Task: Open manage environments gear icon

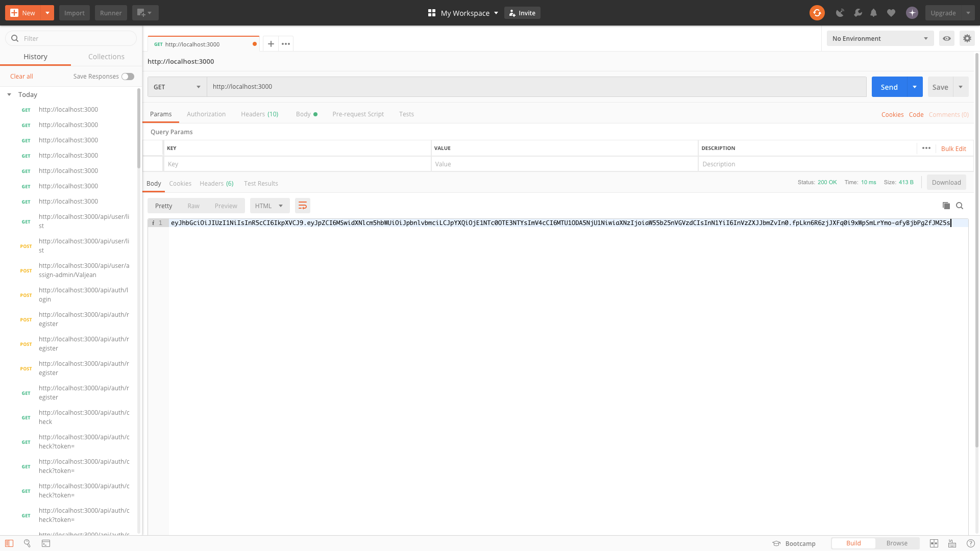Action: coord(967,38)
